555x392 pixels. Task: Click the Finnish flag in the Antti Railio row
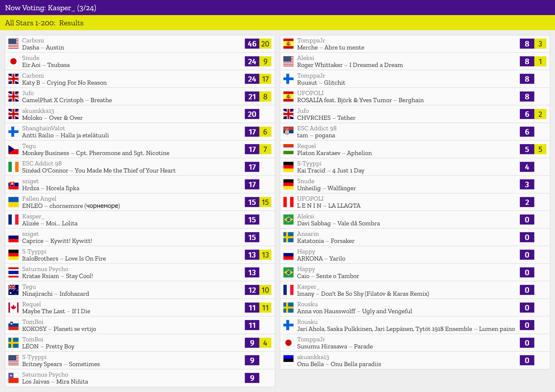(13, 132)
